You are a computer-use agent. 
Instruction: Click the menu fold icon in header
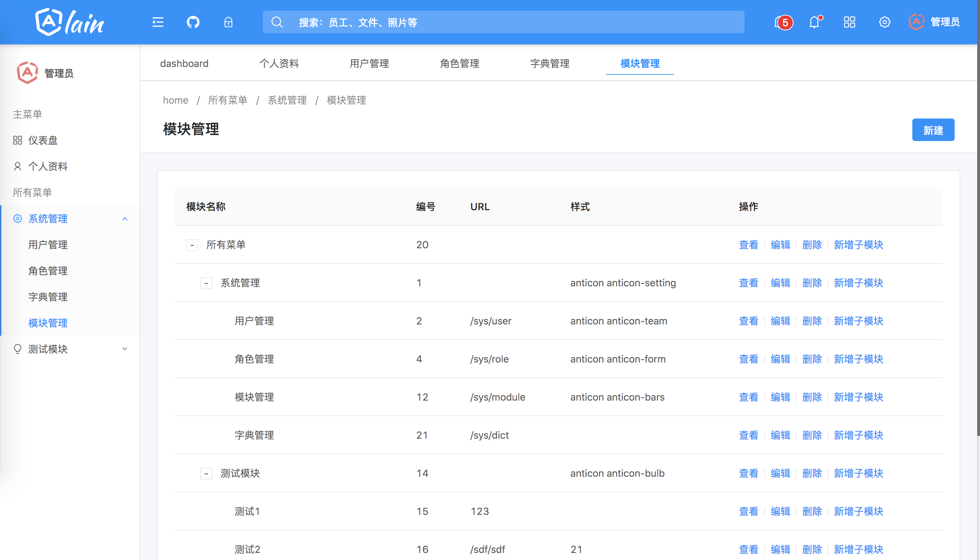(x=158, y=22)
